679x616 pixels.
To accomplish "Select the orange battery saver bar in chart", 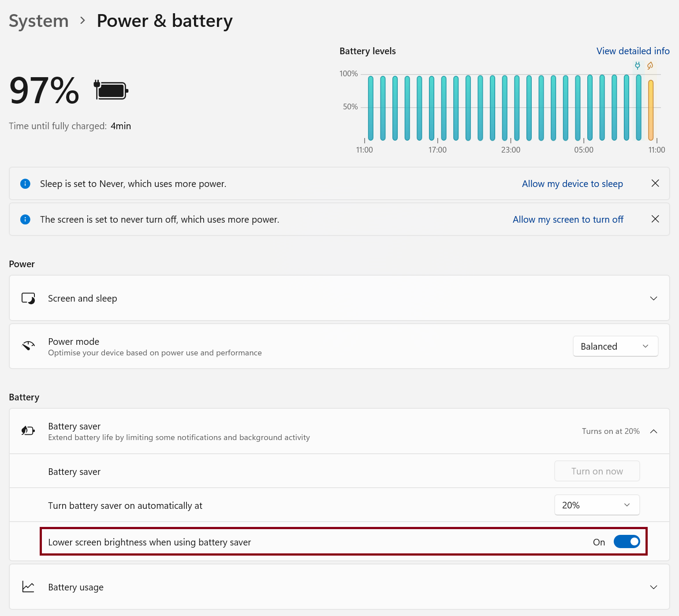I will [x=651, y=110].
